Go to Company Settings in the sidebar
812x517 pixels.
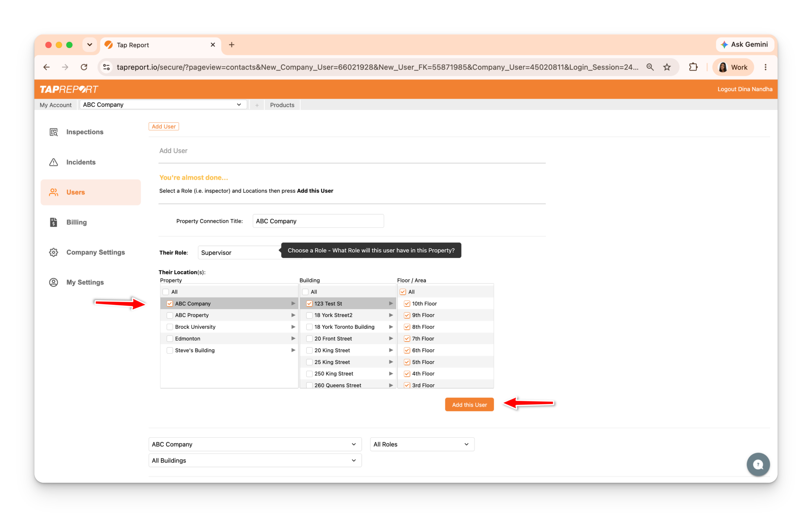96,252
